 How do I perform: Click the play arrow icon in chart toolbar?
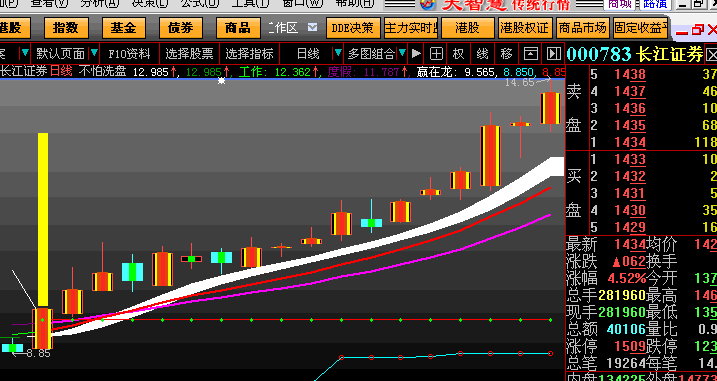pos(416,54)
